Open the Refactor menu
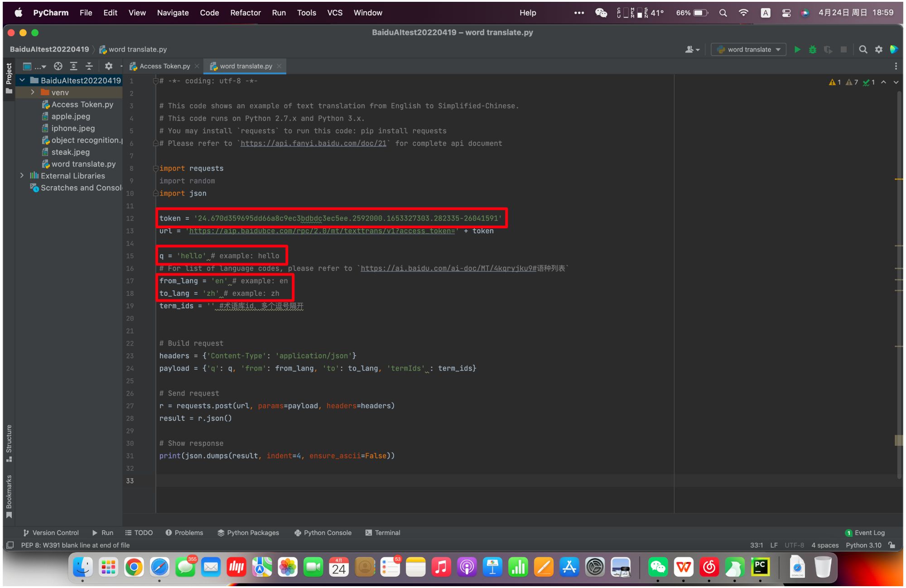Screen dimensions: 906x588 [245, 13]
